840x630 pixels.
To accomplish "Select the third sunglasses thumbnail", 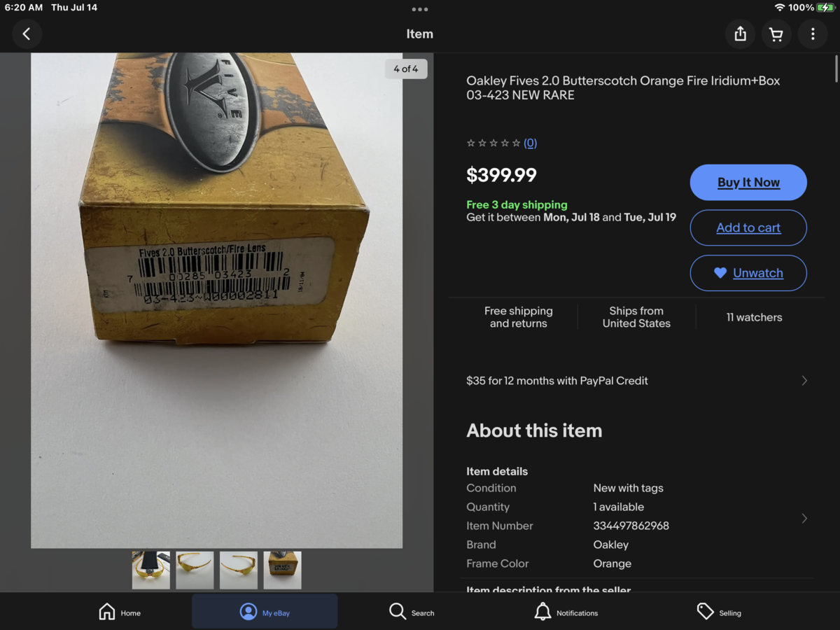I will (x=239, y=570).
